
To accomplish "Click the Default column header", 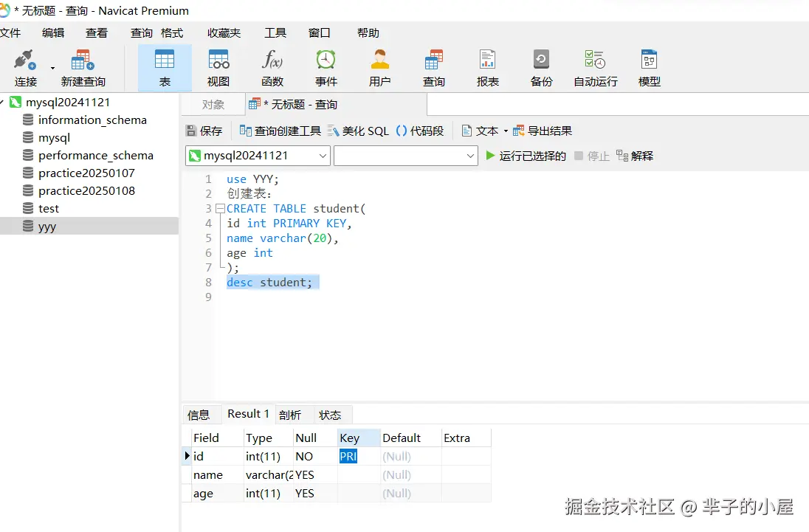I will [x=410, y=438].
